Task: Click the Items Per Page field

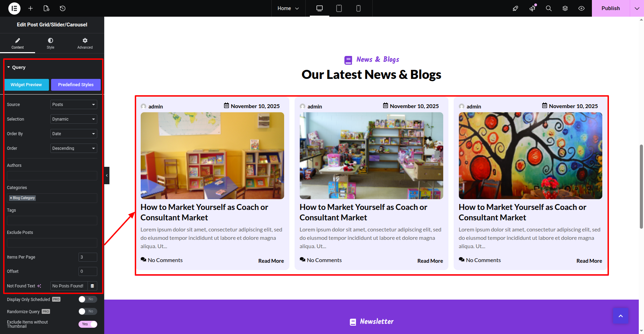Action: [88, 257]
